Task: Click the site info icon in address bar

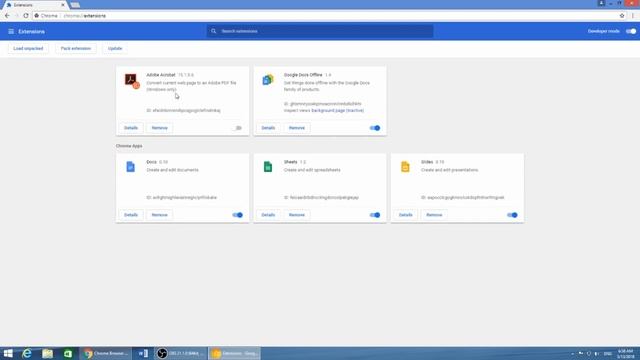Action: coord(37,16)
